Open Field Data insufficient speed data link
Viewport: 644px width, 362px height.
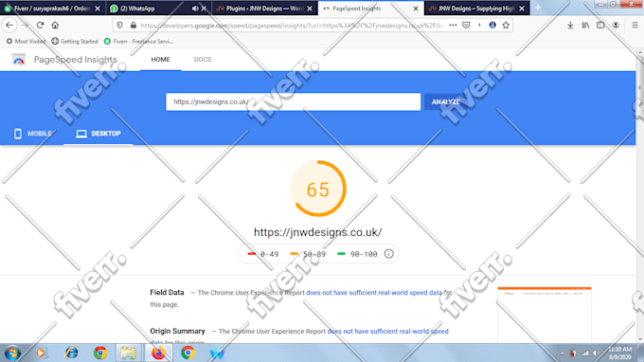[x=374, y=293]
